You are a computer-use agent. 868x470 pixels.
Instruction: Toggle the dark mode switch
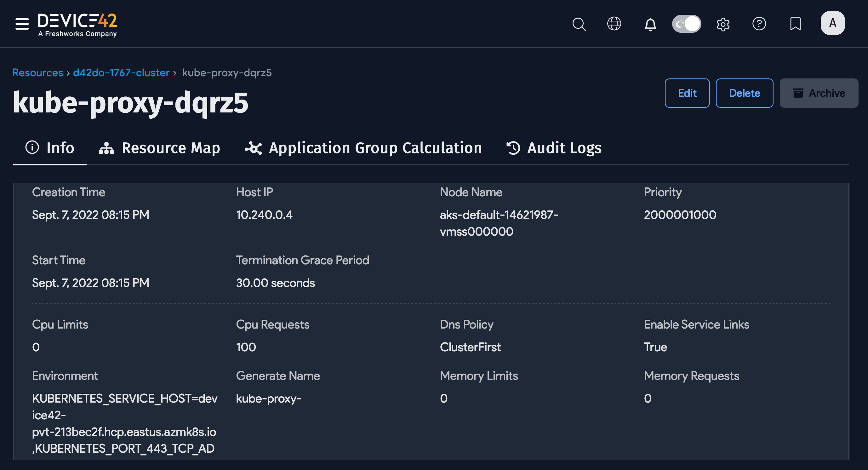coord(686,24)
